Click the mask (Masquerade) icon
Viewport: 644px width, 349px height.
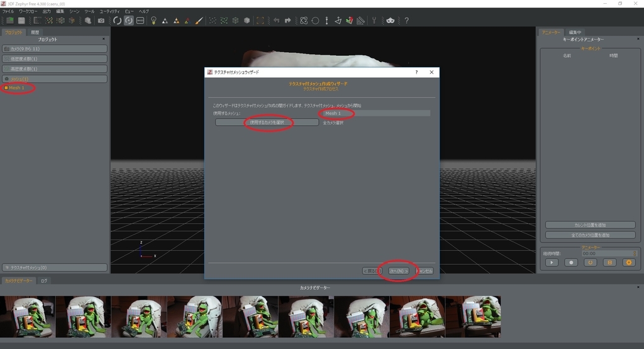coord(390,20)
